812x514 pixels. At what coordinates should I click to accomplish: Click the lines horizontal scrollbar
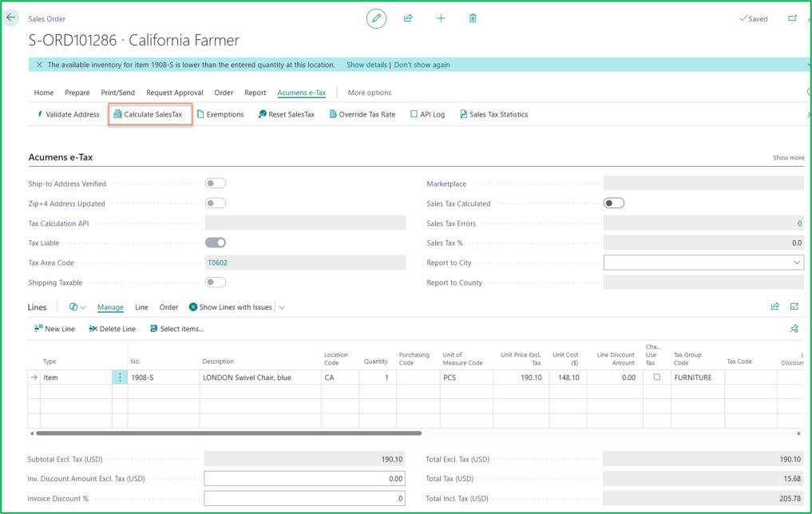tap(228, 433)
